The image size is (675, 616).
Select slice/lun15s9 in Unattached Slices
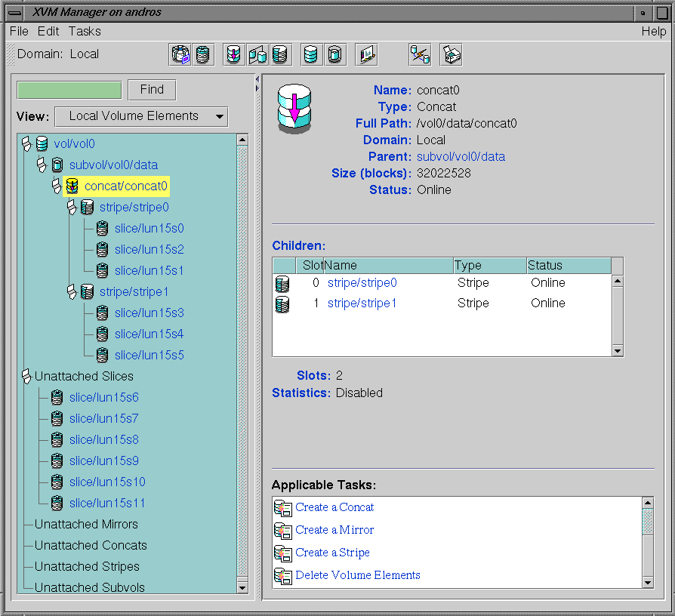click(x=104, y=461)
